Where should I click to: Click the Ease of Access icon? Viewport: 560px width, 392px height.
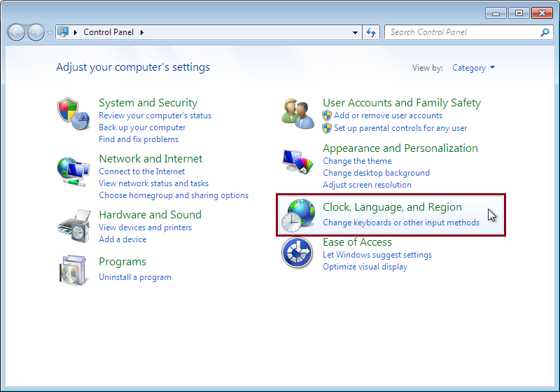pos(297,253)
